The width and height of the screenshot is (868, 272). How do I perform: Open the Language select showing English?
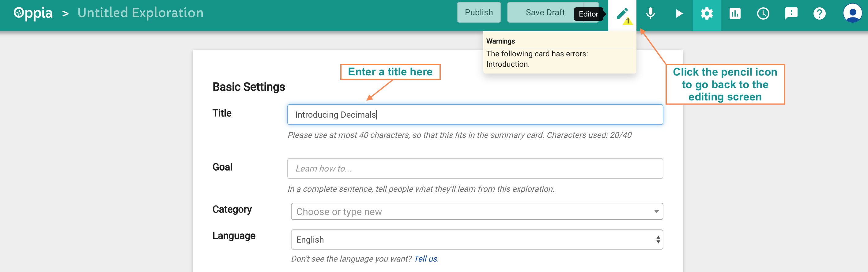click(x=477, y=240)
